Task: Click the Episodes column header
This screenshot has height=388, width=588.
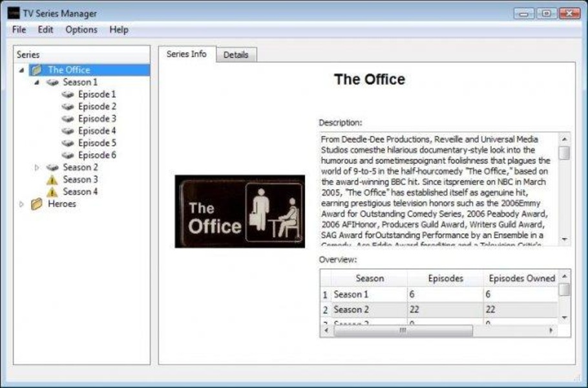Action: pyautogui.click(x=445, y=279)
